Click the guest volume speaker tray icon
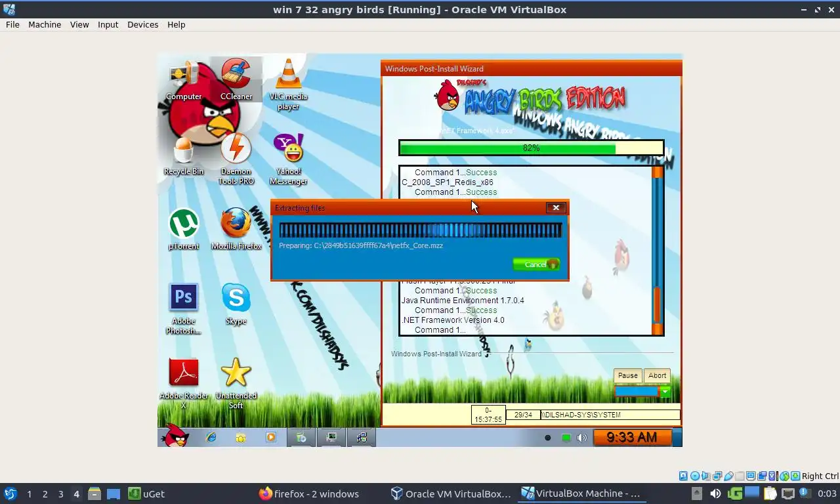The width and height of the screenshot is (840, 504). click(581, 438)
